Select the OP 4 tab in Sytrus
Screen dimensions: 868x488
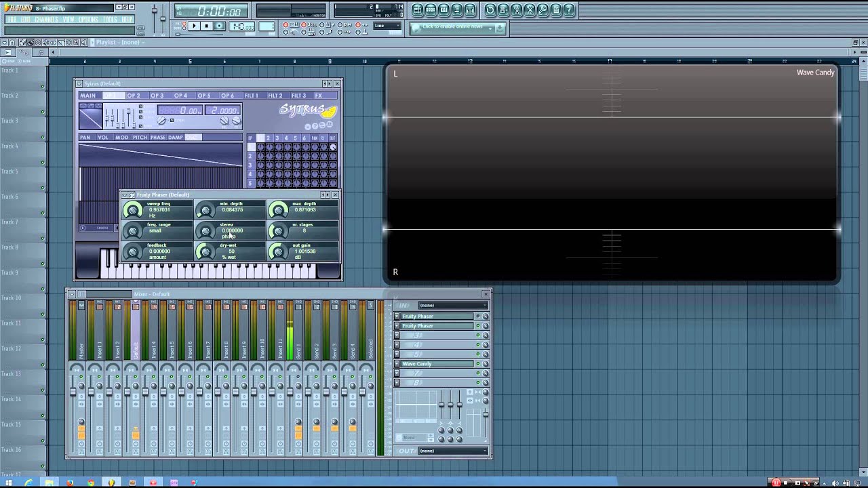[x=180, y=96]
